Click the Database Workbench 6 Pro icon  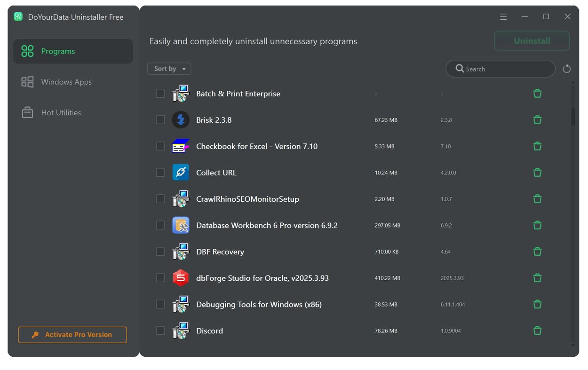181,225
